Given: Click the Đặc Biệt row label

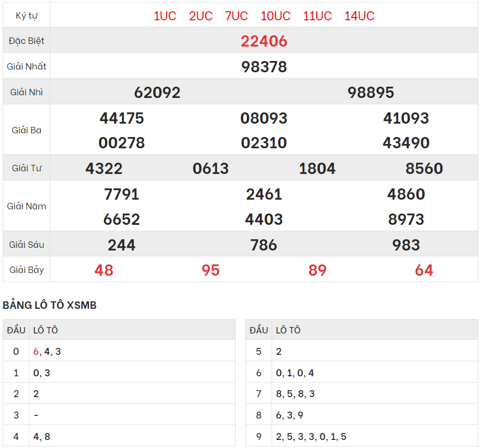Looking at the screenshot, I should pos(27,41).
